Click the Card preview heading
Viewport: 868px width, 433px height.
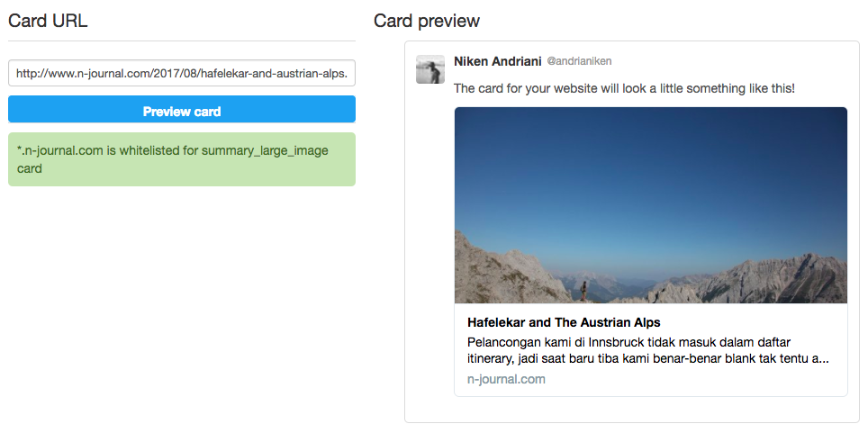tap(427, 21)
